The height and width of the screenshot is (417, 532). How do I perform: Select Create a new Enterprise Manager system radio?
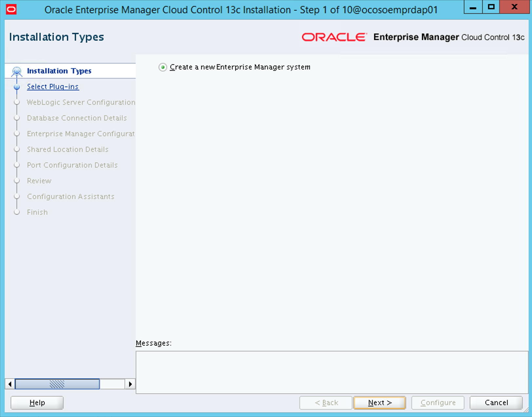click(x=163, y=67)
